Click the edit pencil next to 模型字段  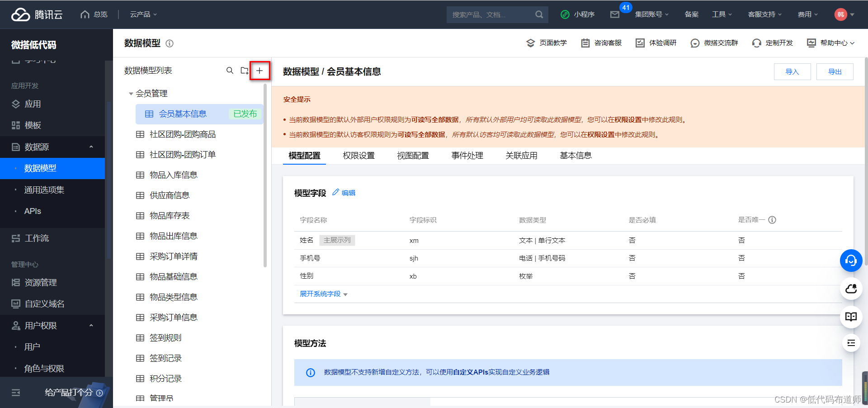pyautogui.click(x=335, y=192)
